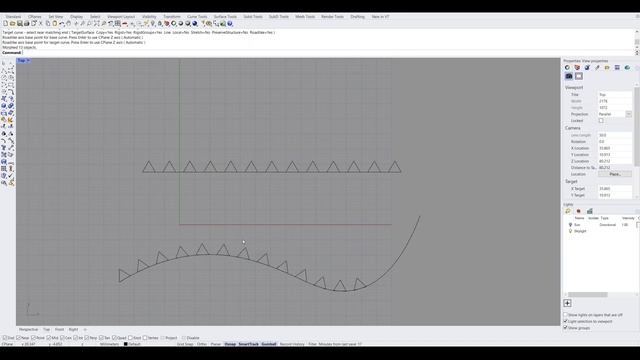Toggle Gumball in the status bar

click(x=269, y=344)
